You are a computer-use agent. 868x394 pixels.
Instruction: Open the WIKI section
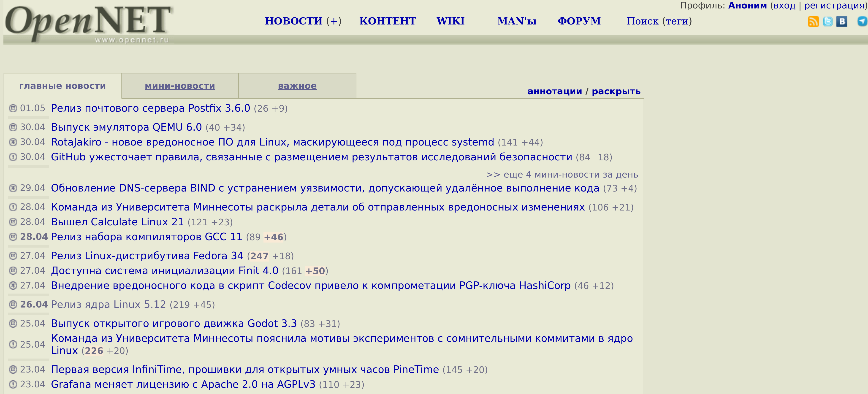450,21
